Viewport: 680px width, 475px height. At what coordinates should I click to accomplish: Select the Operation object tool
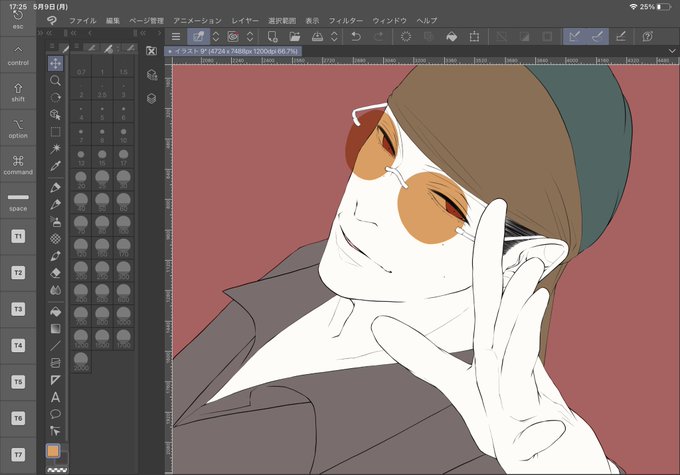tap(56, 115)
